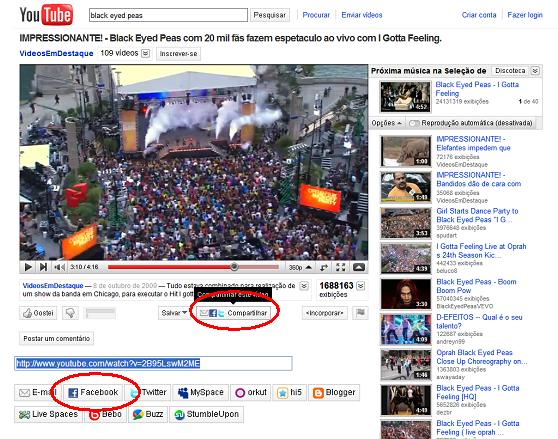Viewport: 558px width, 439px height.
Task: Dislike the video with the thumbs-down icon
Action: pyautogui.click(x=70, y=313)
